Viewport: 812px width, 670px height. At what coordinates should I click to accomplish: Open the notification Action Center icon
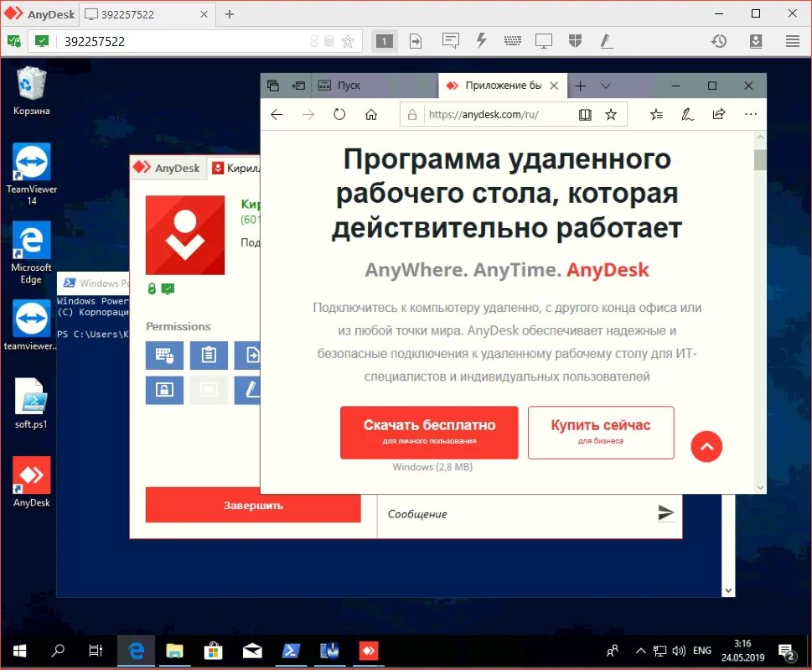[x=788, y=652]
